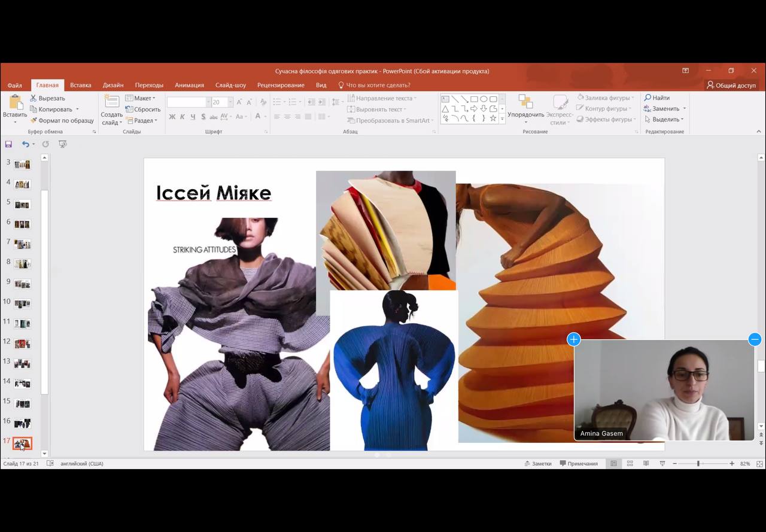The height and width of the screenshot is (532, 766).
Task: Start slideshow from quick access toolbar icon
Action: pos(63,144)
